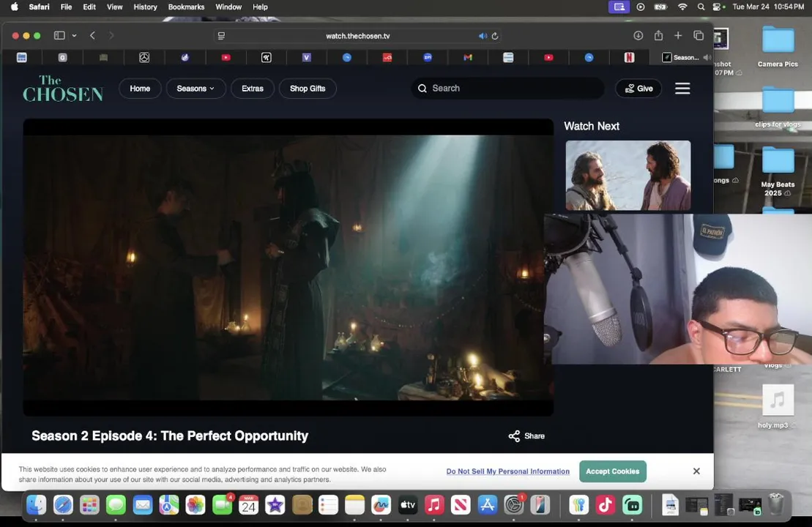The image size is (812, 527).
Task: Open the Safari menu
Action: click(39, 7)
